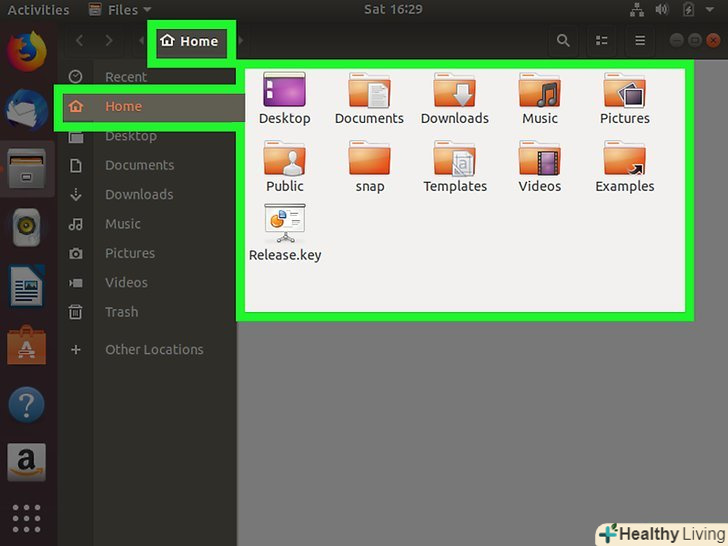Click the volume speaker icon in top bar
This screenshot has width=728, height=546.
[662, 9]
